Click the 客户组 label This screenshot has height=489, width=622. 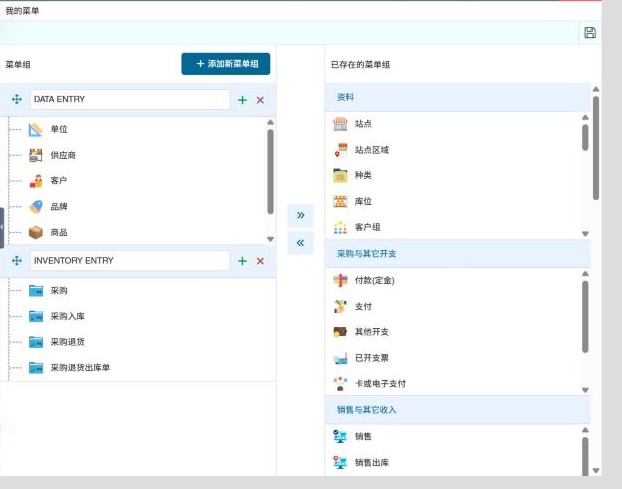[x=367, y=227]
